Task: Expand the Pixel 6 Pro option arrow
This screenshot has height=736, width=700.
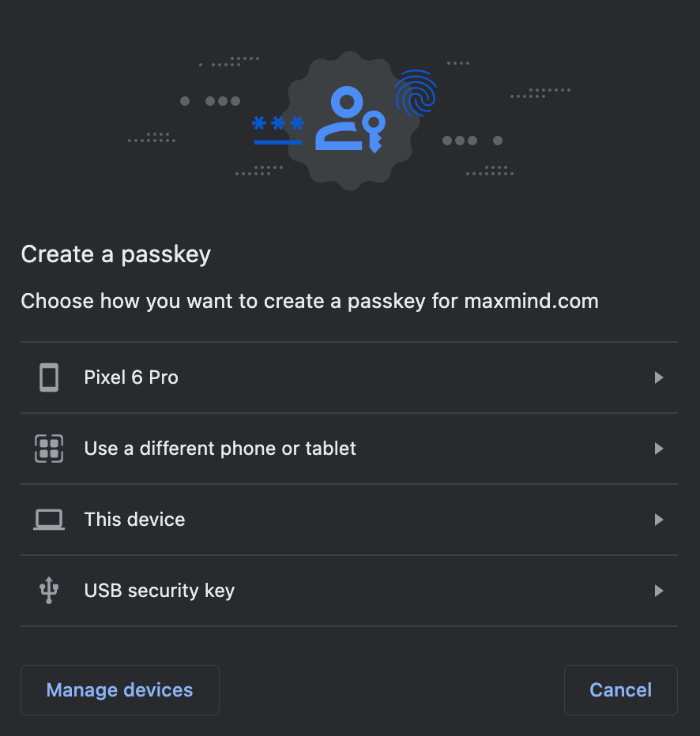Action: tap(659, 377)
